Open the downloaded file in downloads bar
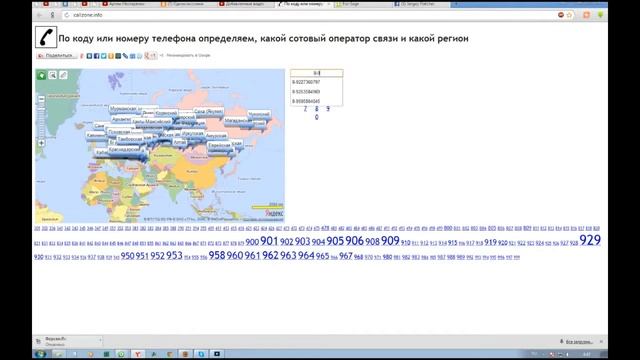 point(68,341)
